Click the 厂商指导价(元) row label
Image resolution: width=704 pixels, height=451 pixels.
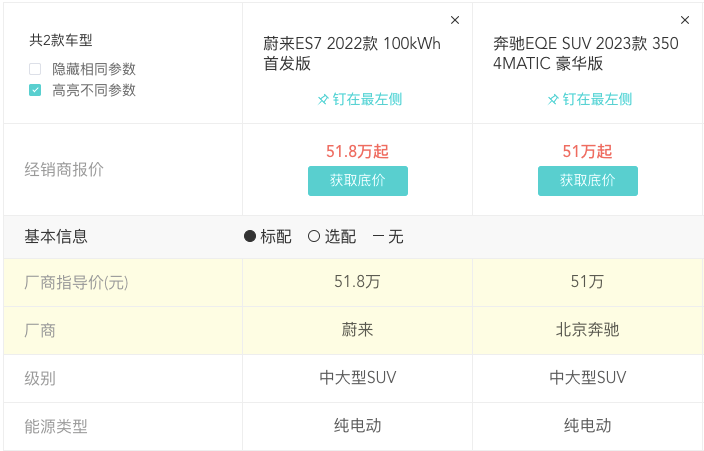pyautogui.click(x=76, y=283)
